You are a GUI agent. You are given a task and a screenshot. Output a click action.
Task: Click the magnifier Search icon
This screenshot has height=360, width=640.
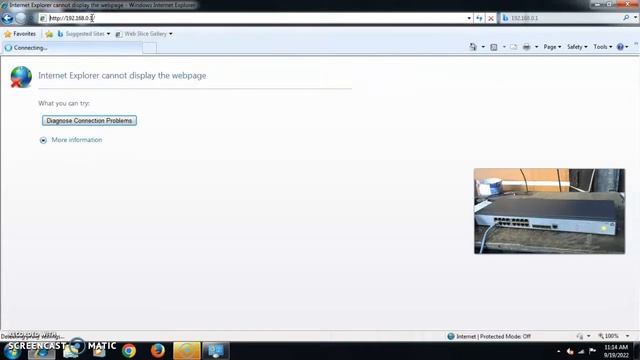tap(626, 18)
